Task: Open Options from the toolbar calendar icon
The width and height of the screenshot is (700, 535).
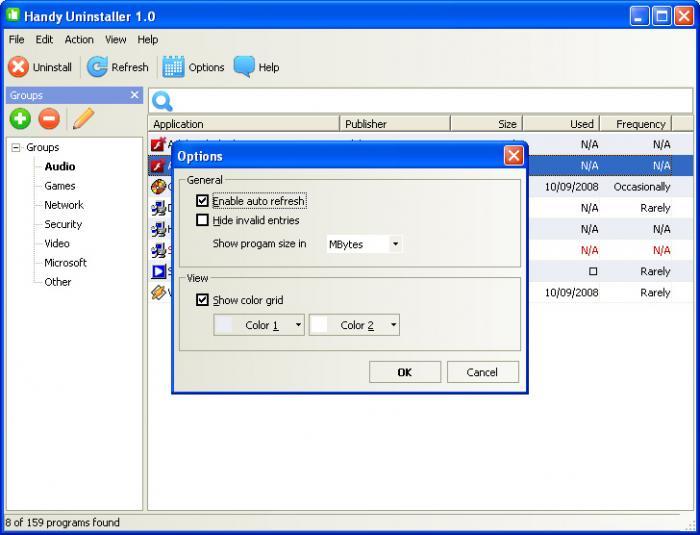Action: [173, 67]
